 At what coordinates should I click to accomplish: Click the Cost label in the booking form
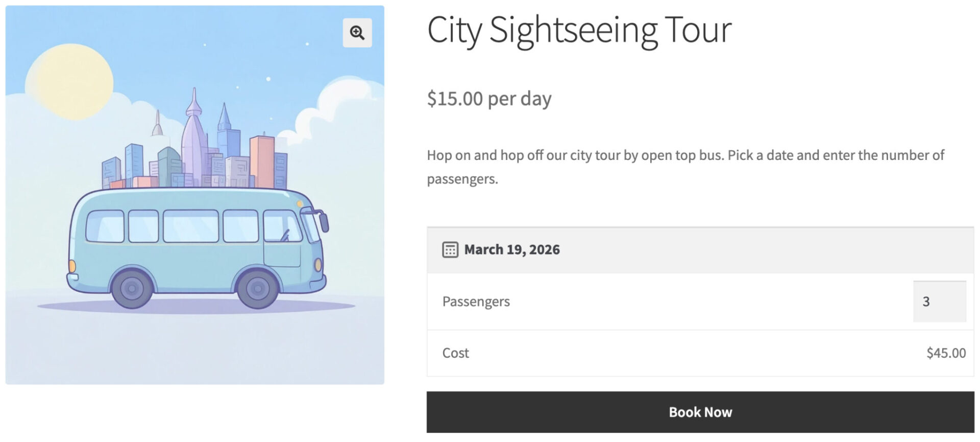pos(455,353)
